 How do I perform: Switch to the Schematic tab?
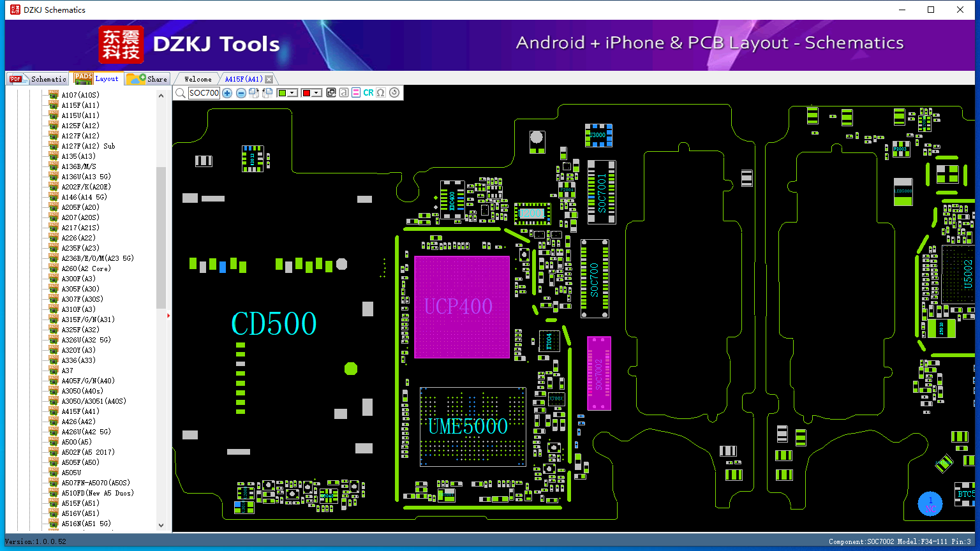click(x=38, y=79)
